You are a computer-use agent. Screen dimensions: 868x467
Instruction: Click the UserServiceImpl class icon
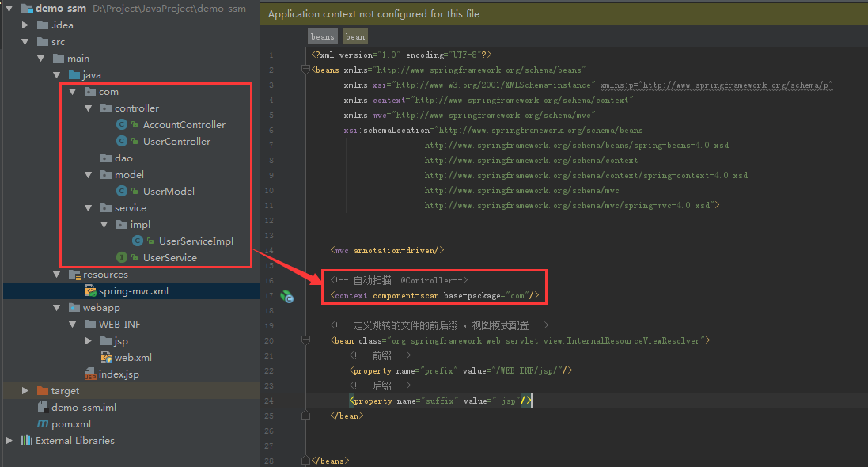(138, 241)
